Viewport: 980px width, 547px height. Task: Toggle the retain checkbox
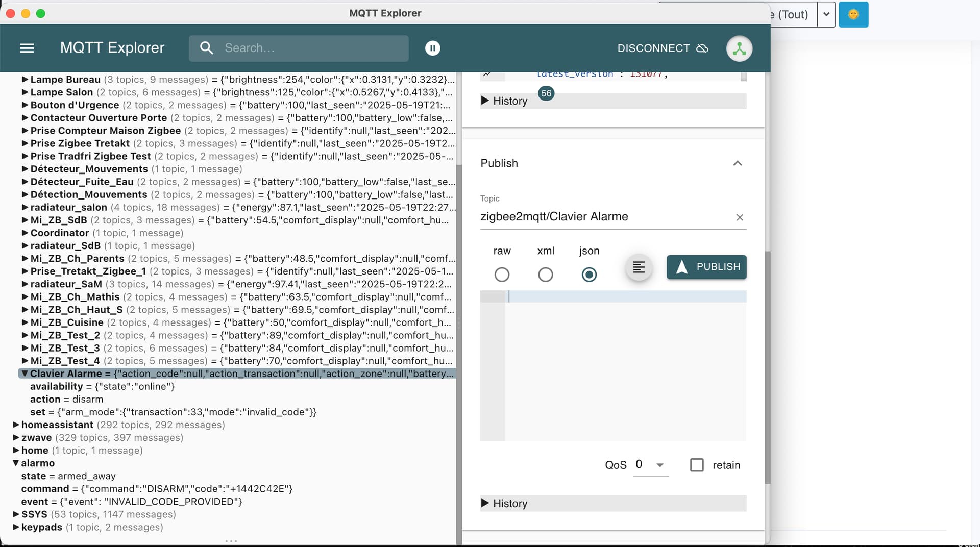(697, 465)
